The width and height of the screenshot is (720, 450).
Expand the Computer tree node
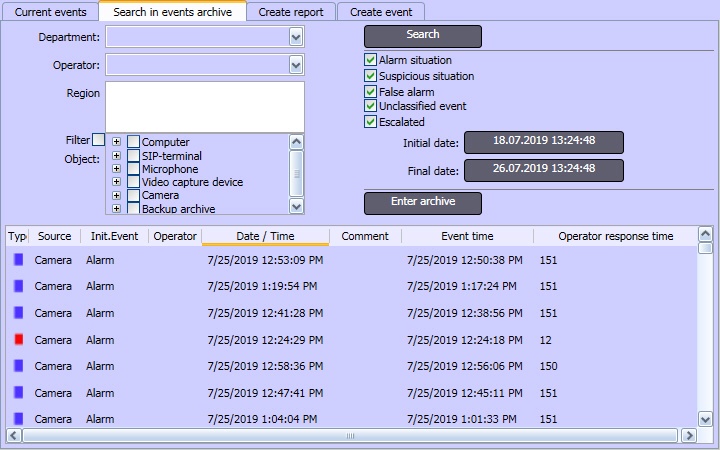click(117, 142)
